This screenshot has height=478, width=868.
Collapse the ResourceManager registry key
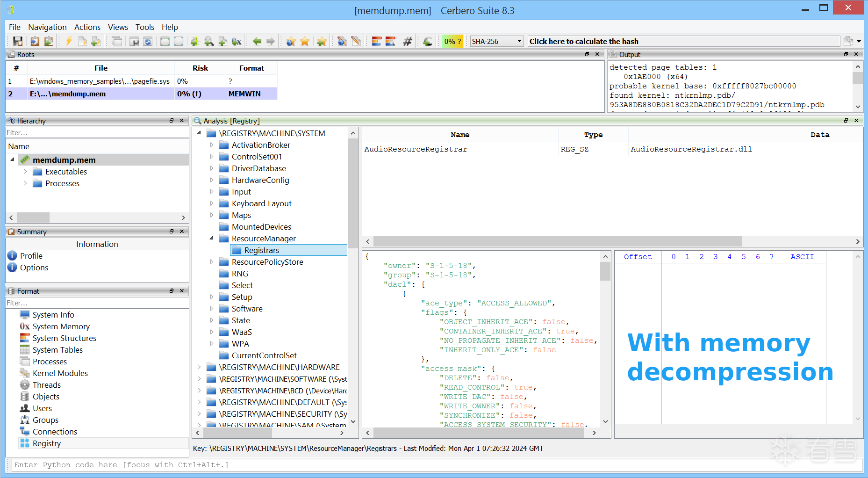click(212, 239)
